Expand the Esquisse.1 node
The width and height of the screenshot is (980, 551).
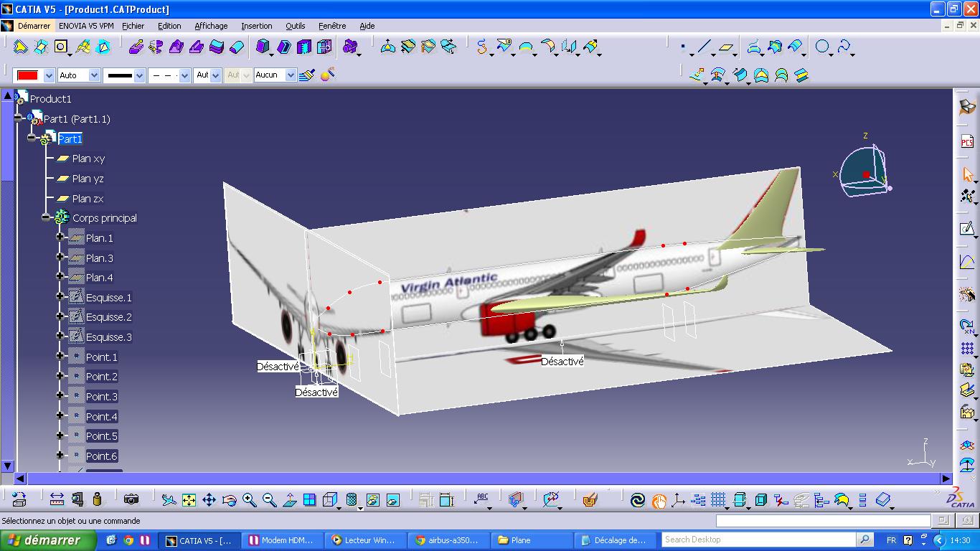[x=60, y=296]
